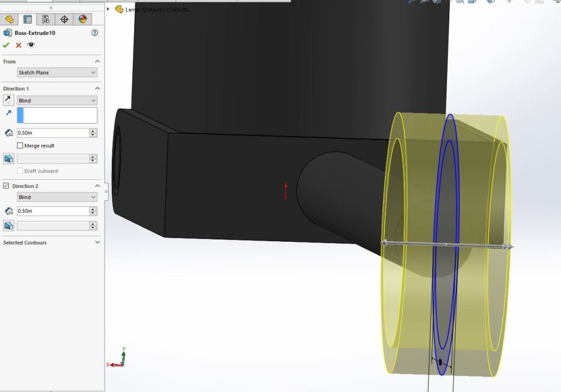Toggle the detailed preview eye icon
561x392 pixels.
pyautogui.click(x=31, y=45)
